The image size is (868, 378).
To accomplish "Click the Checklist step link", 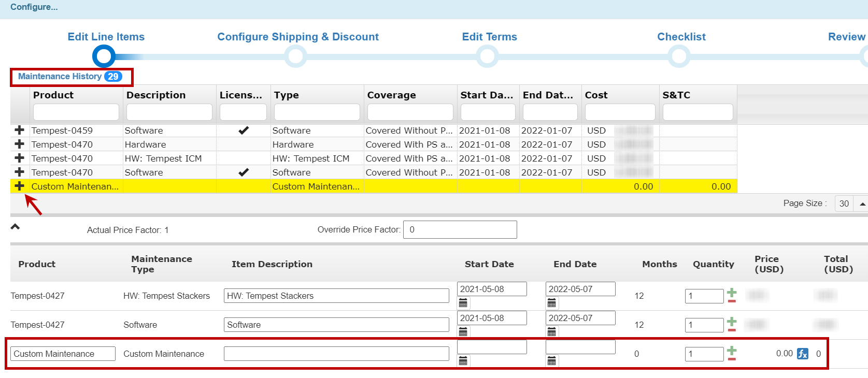I will [x=681, y=37].
